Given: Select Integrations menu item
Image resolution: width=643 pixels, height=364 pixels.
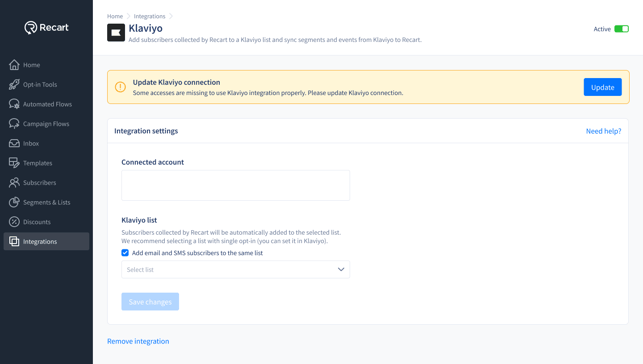Looking at the screenshot, I should [46, 241].
